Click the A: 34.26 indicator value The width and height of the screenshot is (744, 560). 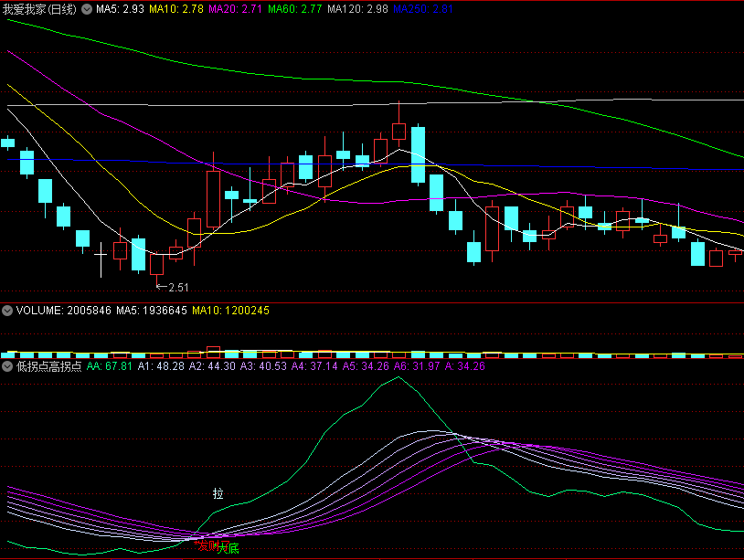(464, 366)
